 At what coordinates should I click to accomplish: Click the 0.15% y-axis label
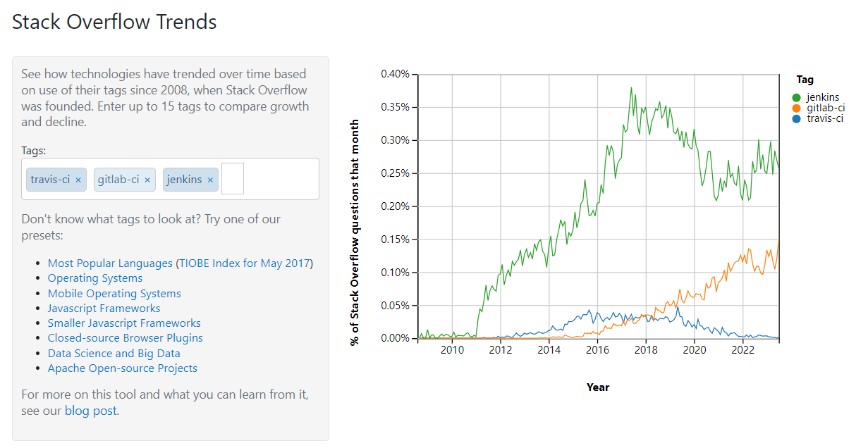click(x=395, y=239)
